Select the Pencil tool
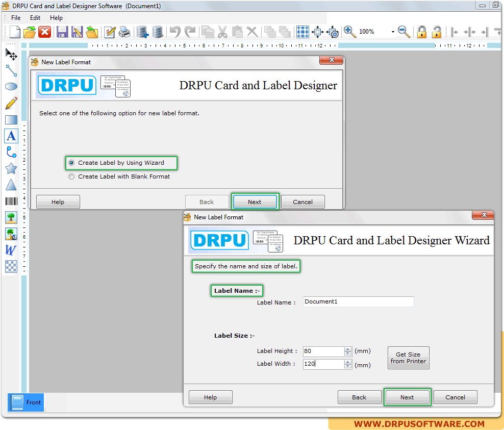 tap(11, 103)
